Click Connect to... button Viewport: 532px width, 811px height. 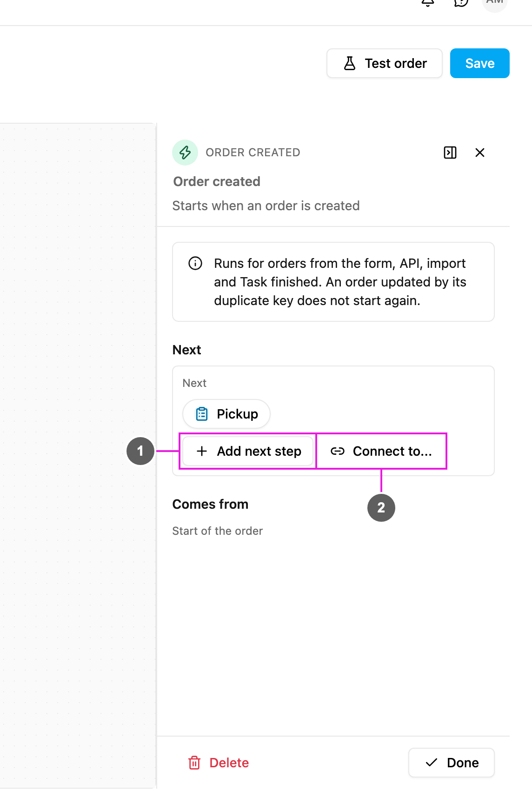(381, 451)
